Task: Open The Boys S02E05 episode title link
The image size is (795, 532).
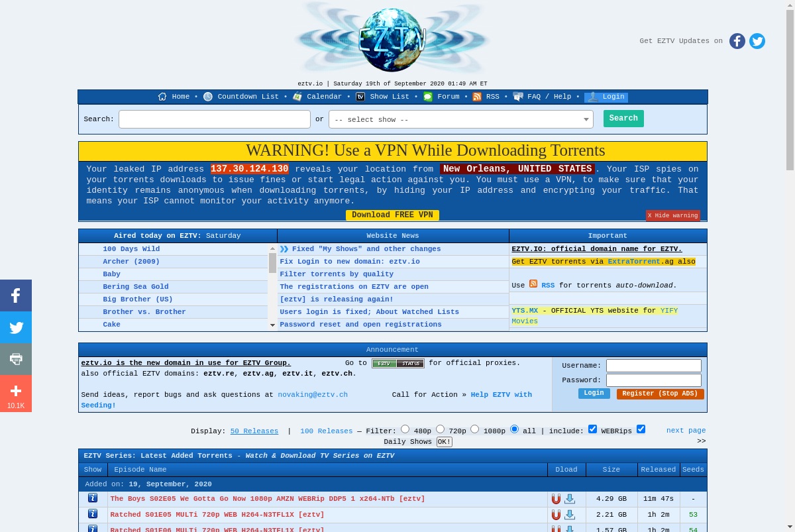Action: (x=268, y=499)
